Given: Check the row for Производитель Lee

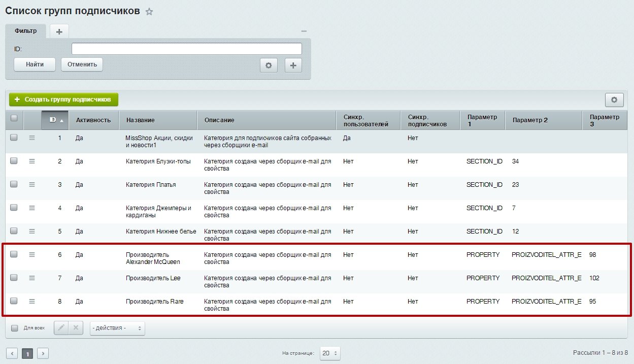Looking at the screenshot, I should coord(14,277).
